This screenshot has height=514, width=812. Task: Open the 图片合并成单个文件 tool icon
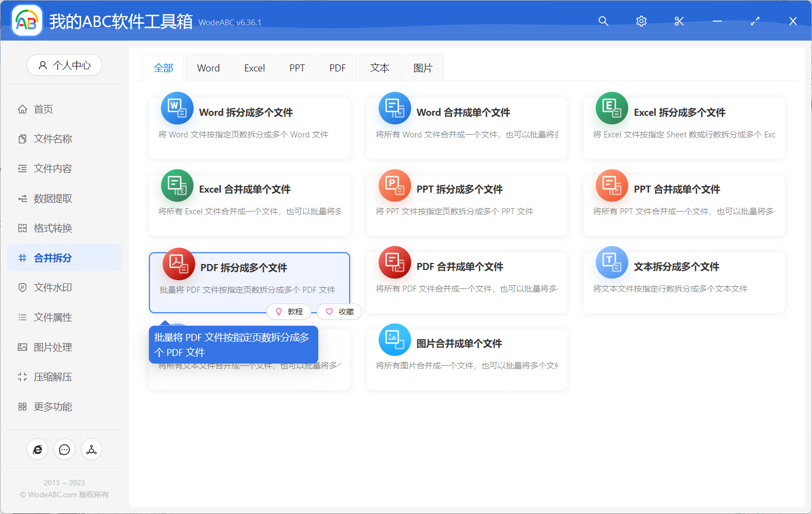coord(395,339)
